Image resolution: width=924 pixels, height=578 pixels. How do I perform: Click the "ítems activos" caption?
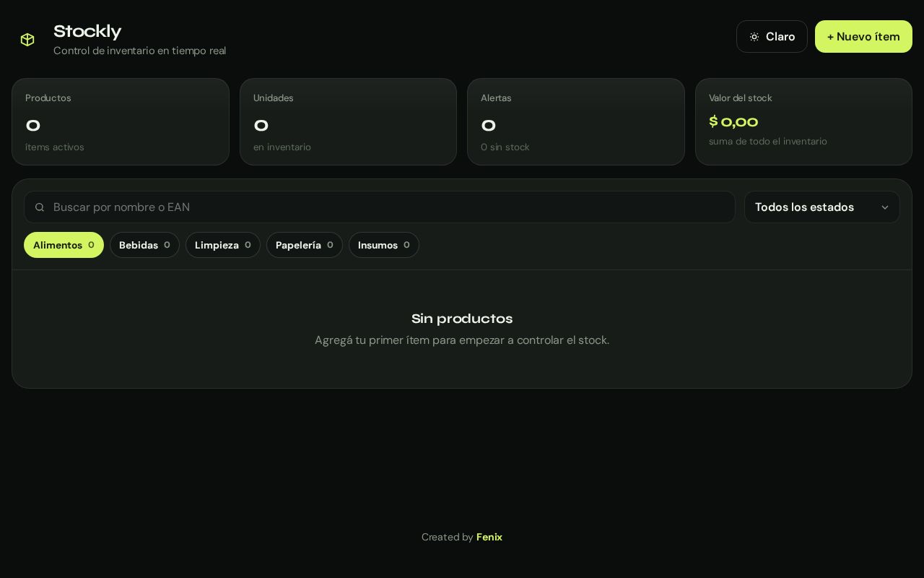[x=55, y=147]
